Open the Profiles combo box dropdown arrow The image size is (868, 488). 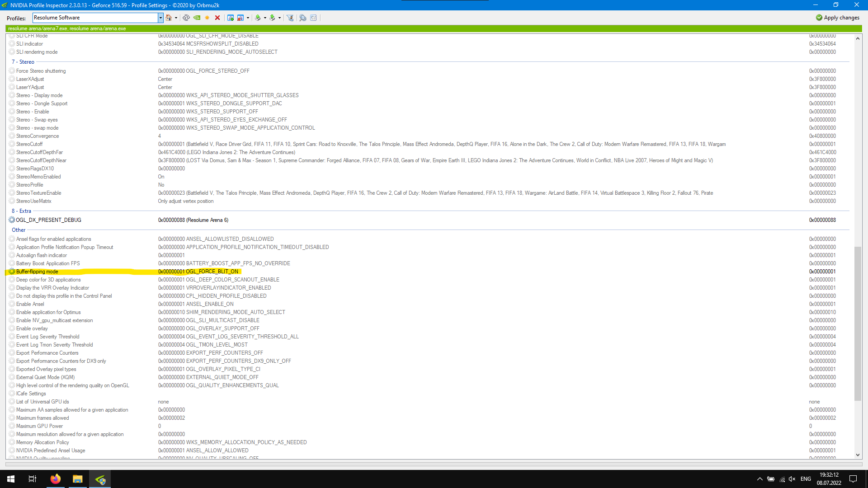coord(160,18)
